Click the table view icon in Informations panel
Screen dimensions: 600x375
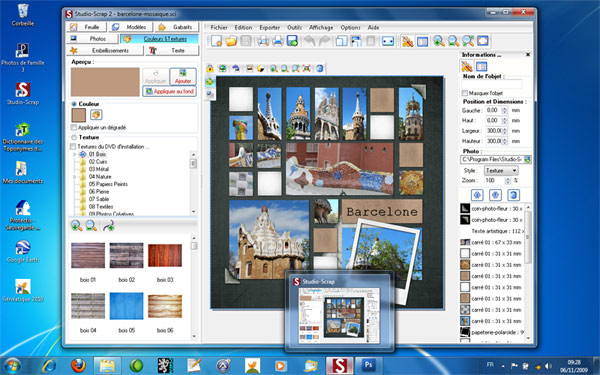481,66
